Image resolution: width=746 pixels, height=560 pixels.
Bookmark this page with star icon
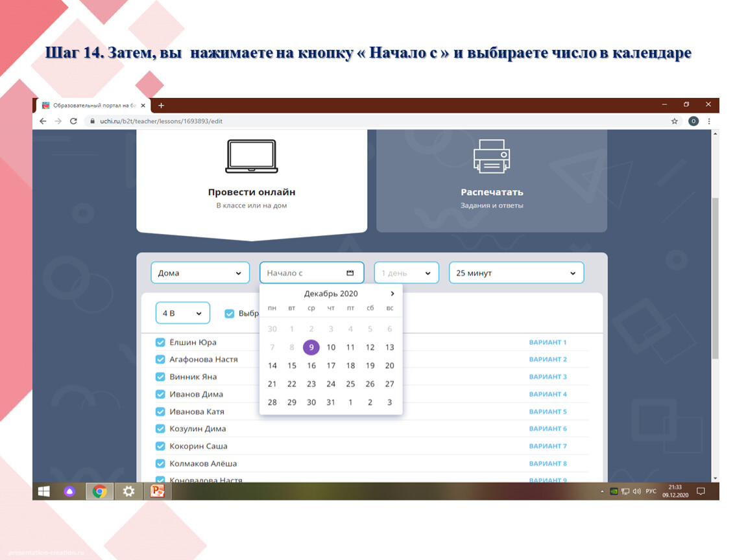tap(674, 121)
